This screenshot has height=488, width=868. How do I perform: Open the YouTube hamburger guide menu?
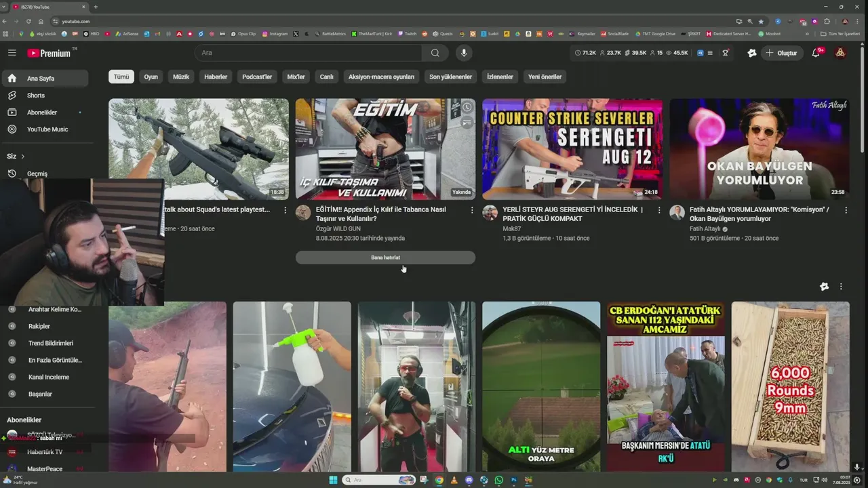(x=12, y=53)
